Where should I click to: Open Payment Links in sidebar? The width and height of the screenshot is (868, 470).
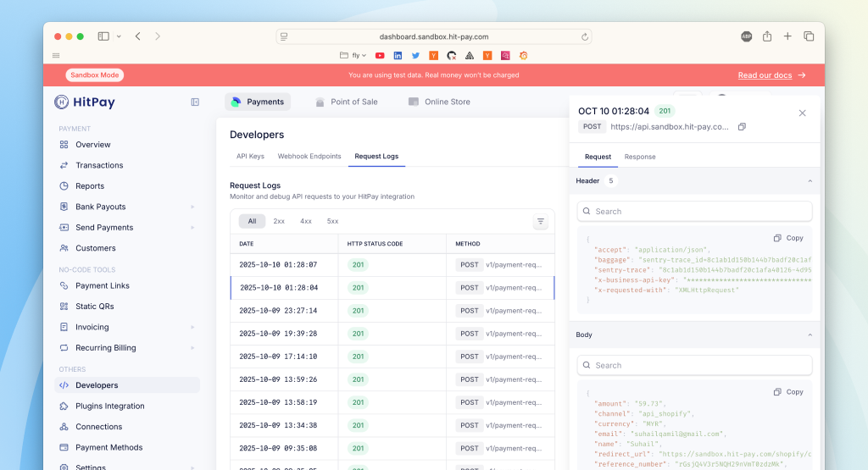click(103, 286)
